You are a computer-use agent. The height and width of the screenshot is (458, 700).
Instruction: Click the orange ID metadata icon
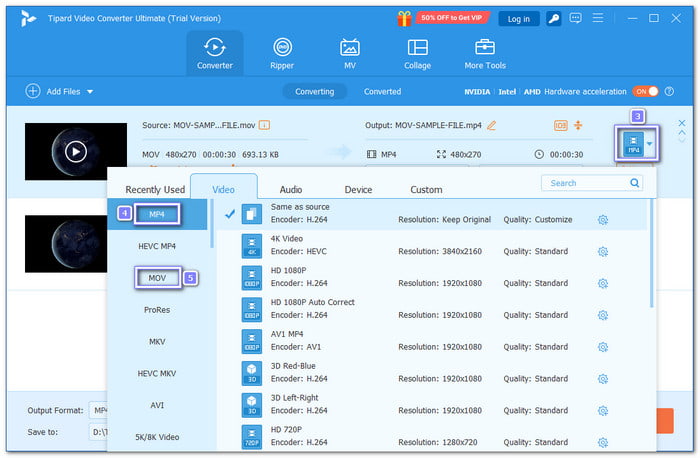pyautogui.click(x=560, y=125)
